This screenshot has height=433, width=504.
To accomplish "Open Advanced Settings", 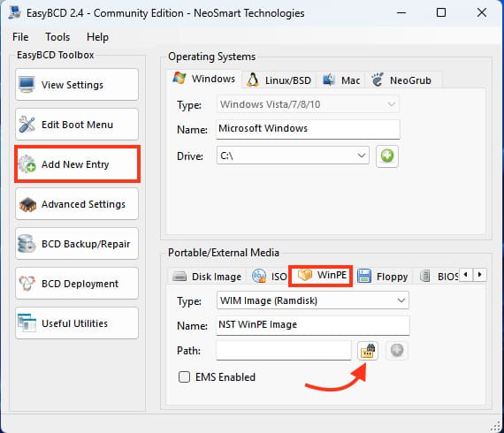I will (77, 204).
